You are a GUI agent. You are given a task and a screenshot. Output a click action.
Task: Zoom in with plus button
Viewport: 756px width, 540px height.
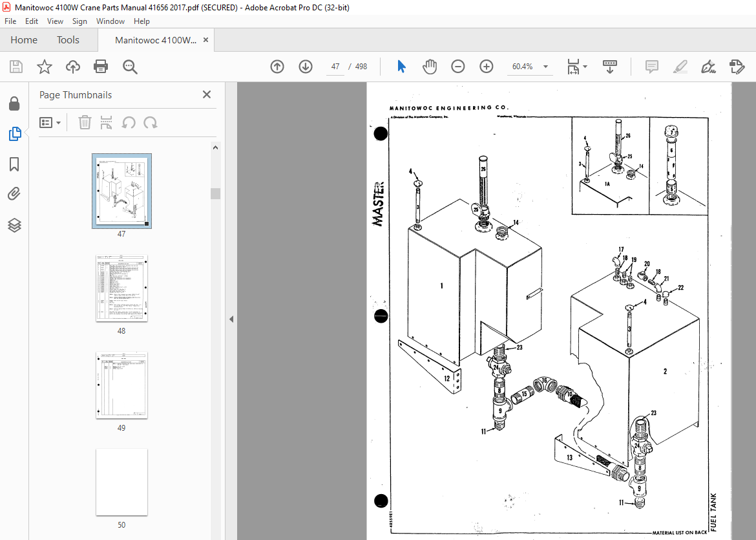click(487, 67)
